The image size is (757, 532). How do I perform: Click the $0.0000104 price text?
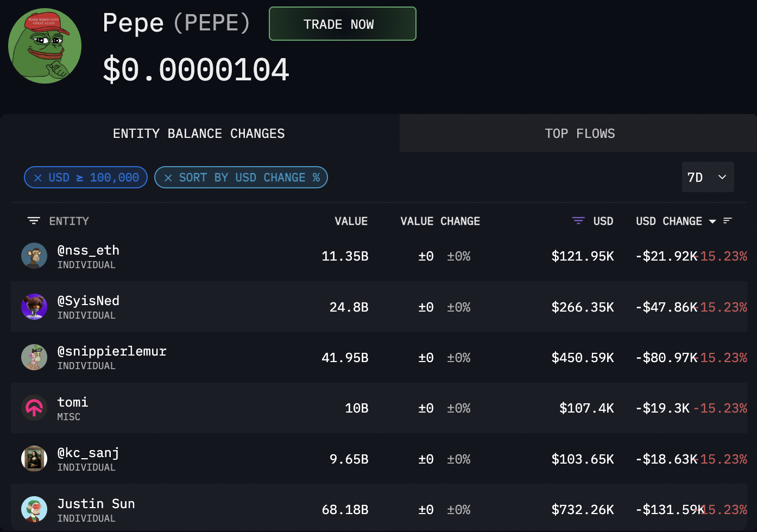click(196, 70)
